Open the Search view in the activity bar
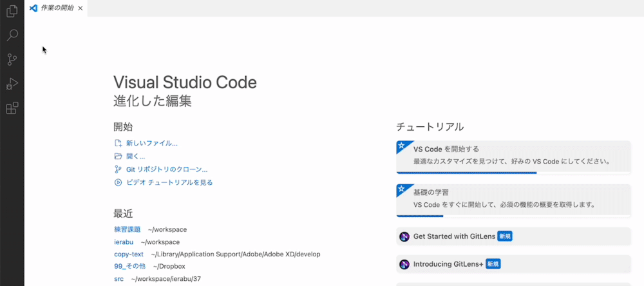644x286 pixels. coord(12,35)
